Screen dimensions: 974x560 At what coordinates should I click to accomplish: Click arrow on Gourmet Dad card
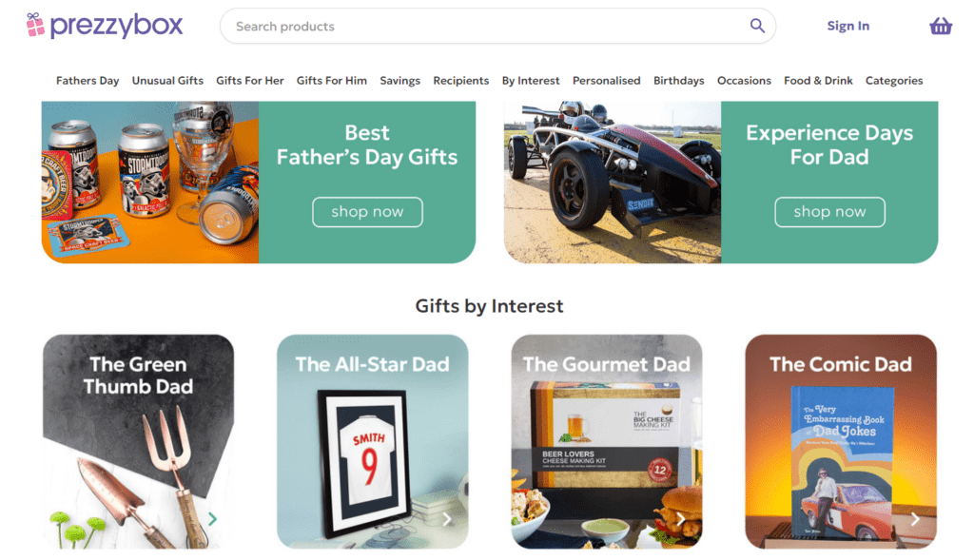point(681,519)
